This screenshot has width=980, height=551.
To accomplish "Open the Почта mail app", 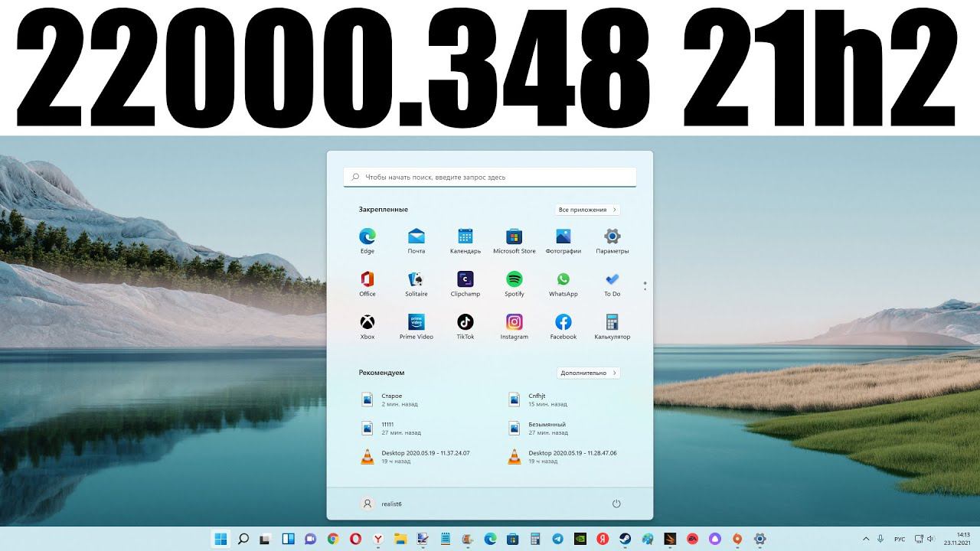I will point(416,240).
